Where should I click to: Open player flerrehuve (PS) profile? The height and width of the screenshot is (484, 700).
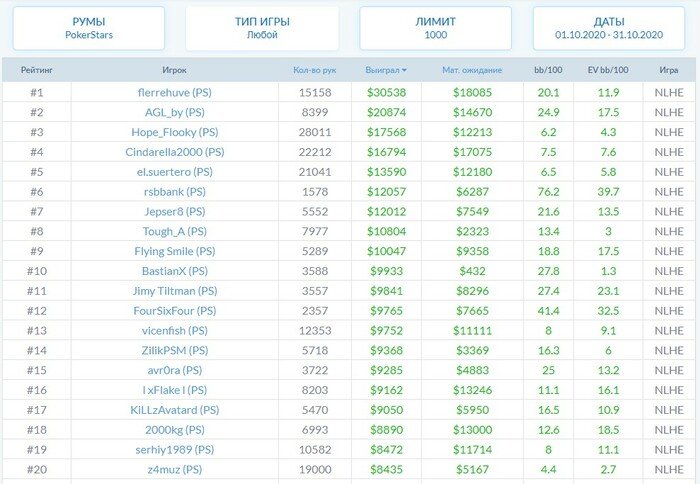174,92
